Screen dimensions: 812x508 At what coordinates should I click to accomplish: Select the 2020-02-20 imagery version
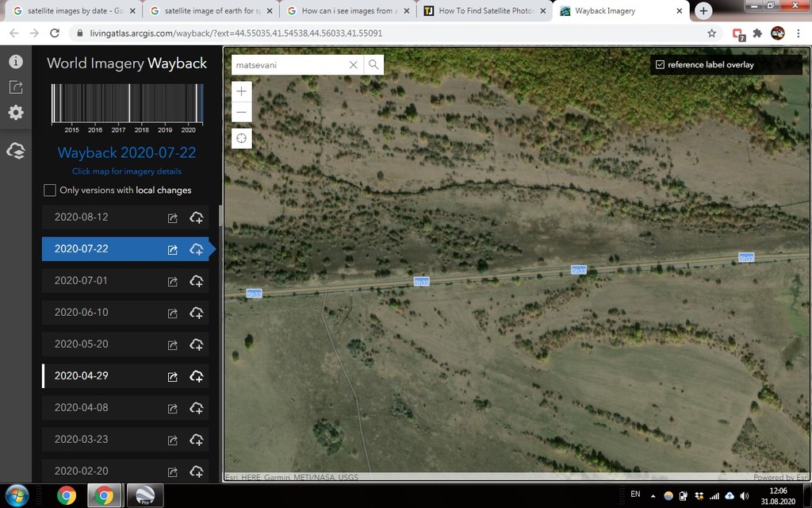pos(125,471)
